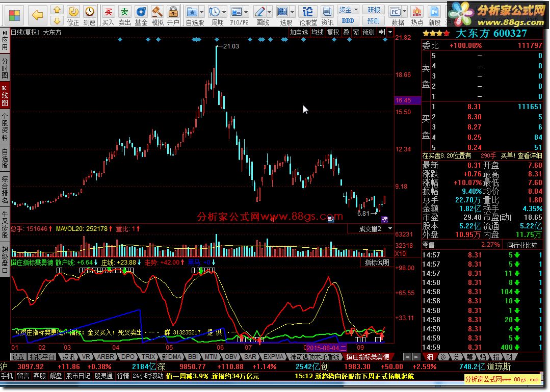Open the 自选股 watchlist folder icon
The image size is (550, 392).
pyautogui.click(x=192, y=12)
